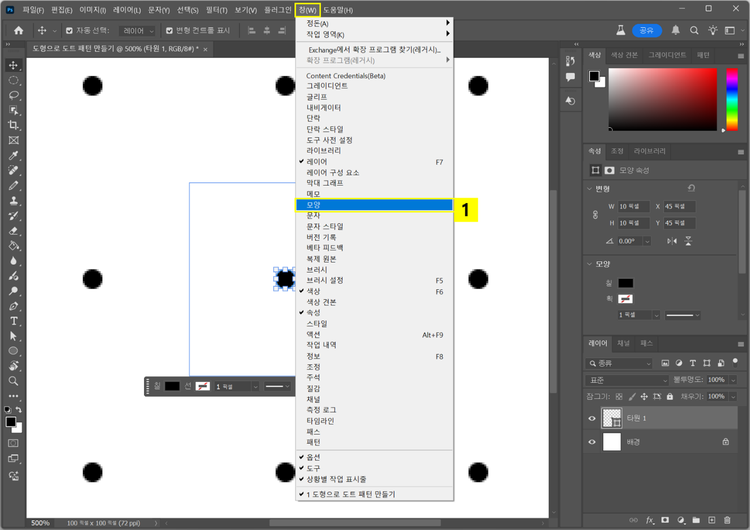Select the Path Selection tool
This screenshot has width=750, height=530.
point(13,336)
